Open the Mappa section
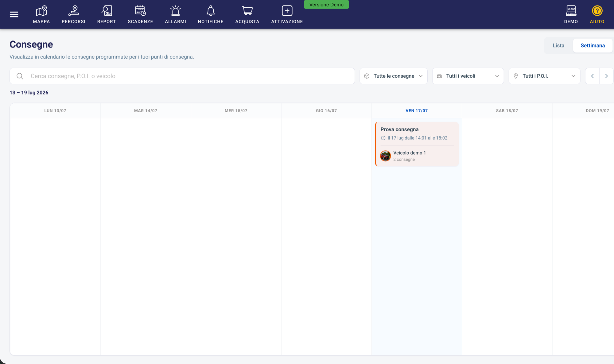The image size is (614, 364). 41,14
